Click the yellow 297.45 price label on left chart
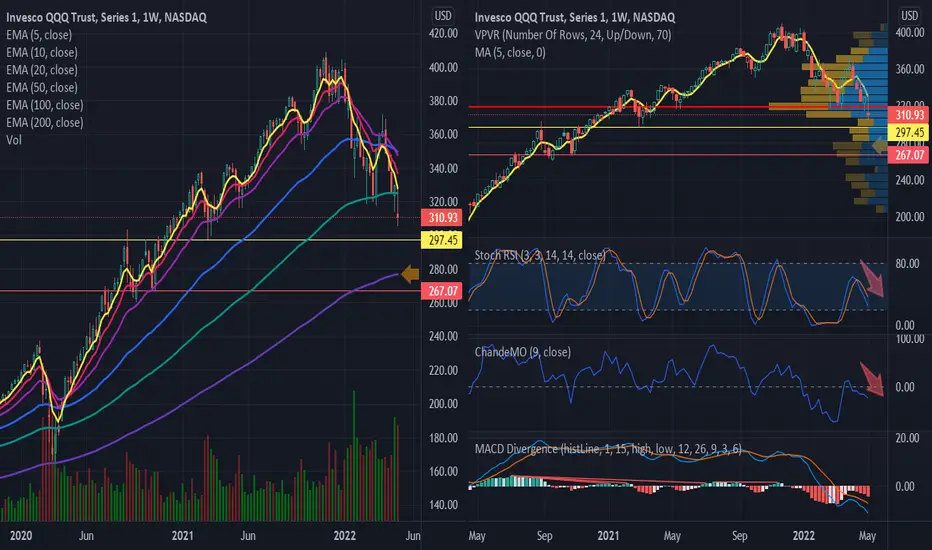 coord(443,240)
